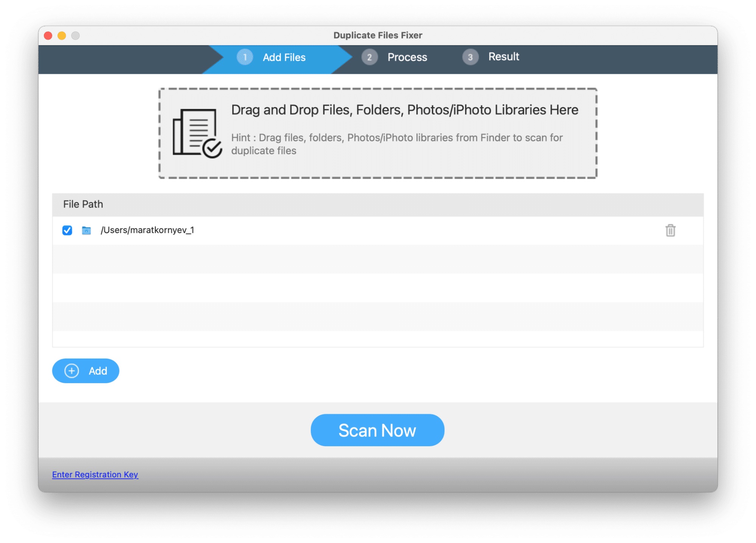This screenshot has height=543, width=756.
Task: Click the step 2 circle icon
Action: 369,57
